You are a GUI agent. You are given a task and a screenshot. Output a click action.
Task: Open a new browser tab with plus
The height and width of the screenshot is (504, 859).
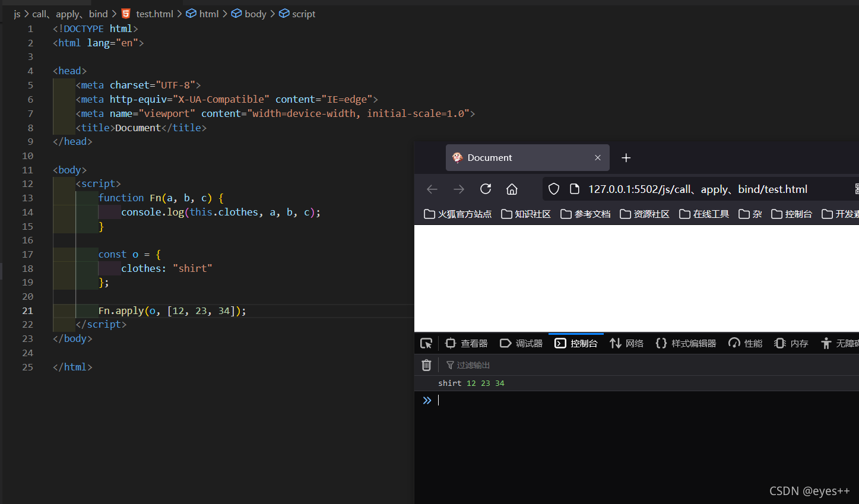point(626,158)
